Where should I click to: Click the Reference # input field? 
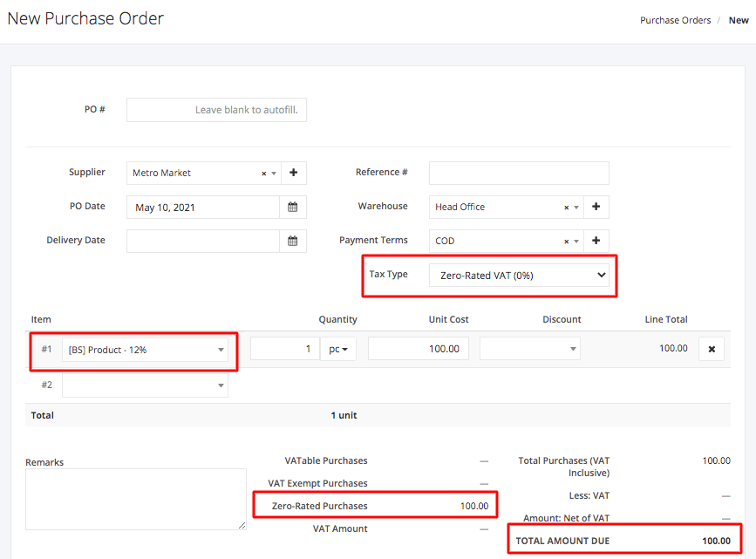click(x=518, y=173)
